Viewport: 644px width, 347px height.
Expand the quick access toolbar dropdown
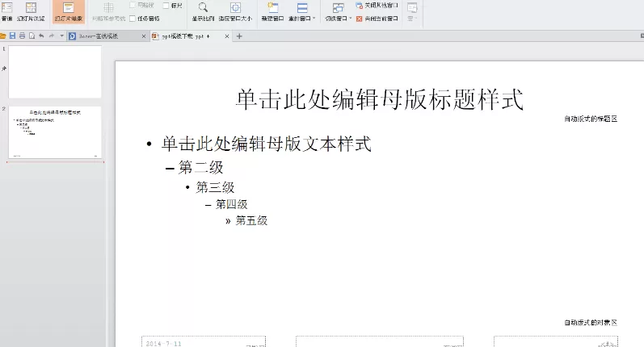[x=61, y=36]
